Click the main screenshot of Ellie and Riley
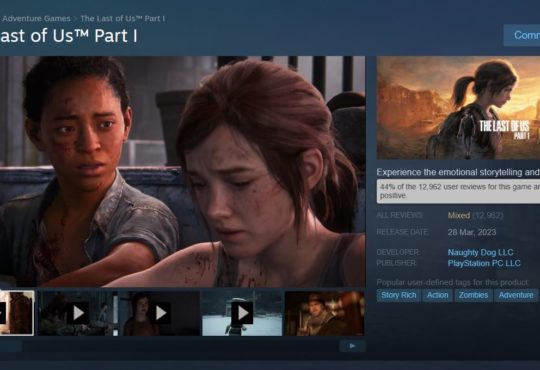Image resolution: width=540 pixels, height=370 pixels. coord(183,172)
